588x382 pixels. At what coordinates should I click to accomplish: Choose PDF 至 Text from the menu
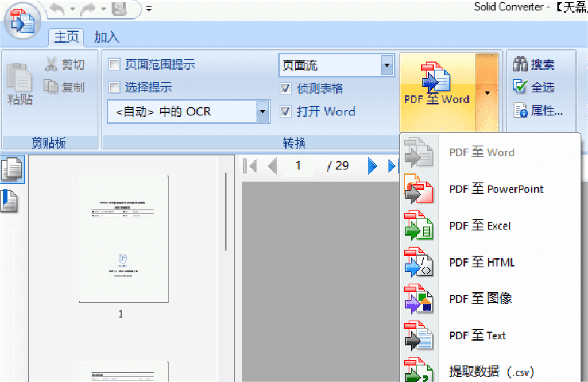point(490,335)
